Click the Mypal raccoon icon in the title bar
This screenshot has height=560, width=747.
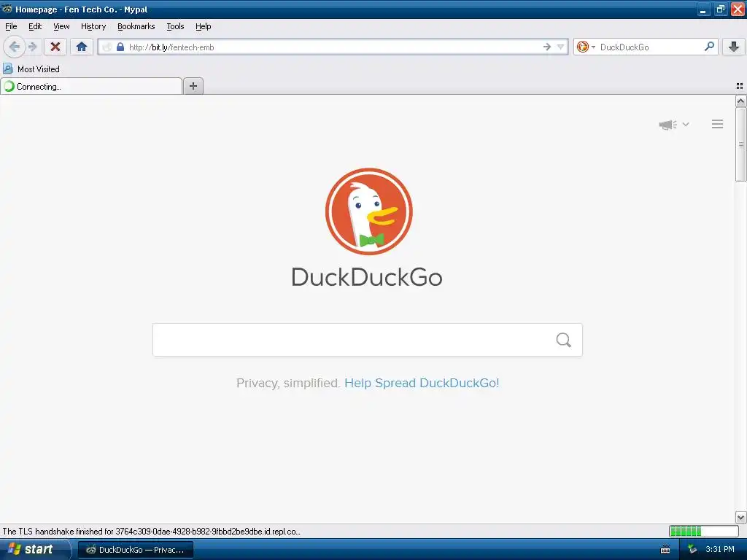(x=7, y=9)
